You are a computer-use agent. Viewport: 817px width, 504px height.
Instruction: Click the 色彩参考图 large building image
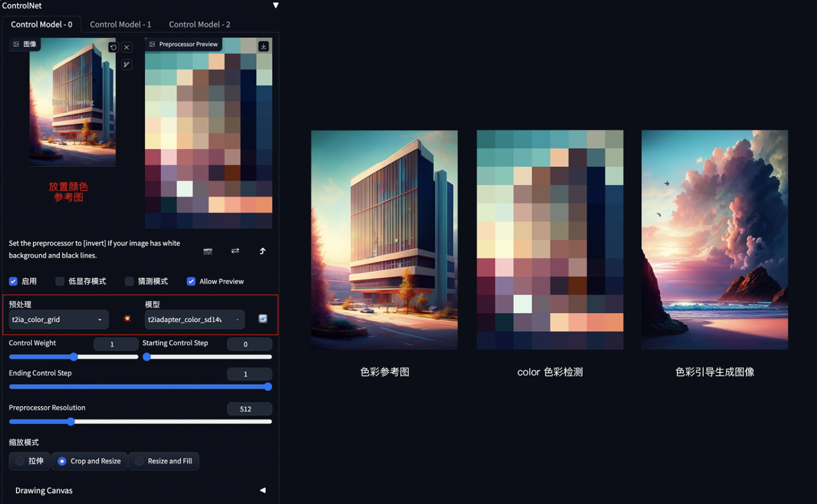click(384, 240)
